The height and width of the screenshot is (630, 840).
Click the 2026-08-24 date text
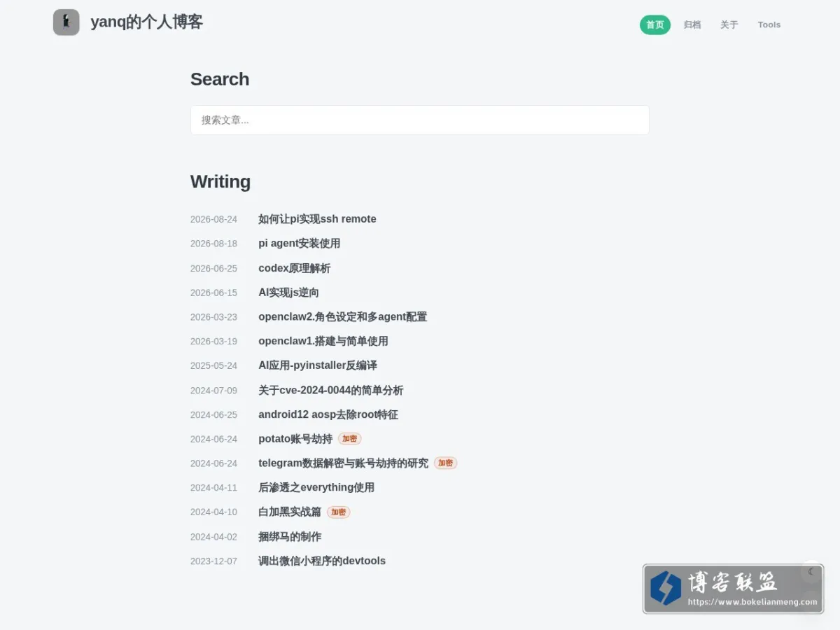pyautogui.click(x=213, y=219)
